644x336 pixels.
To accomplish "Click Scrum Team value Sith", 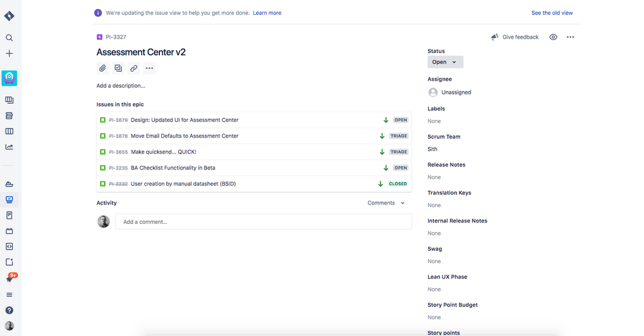I will click(433, 149).
